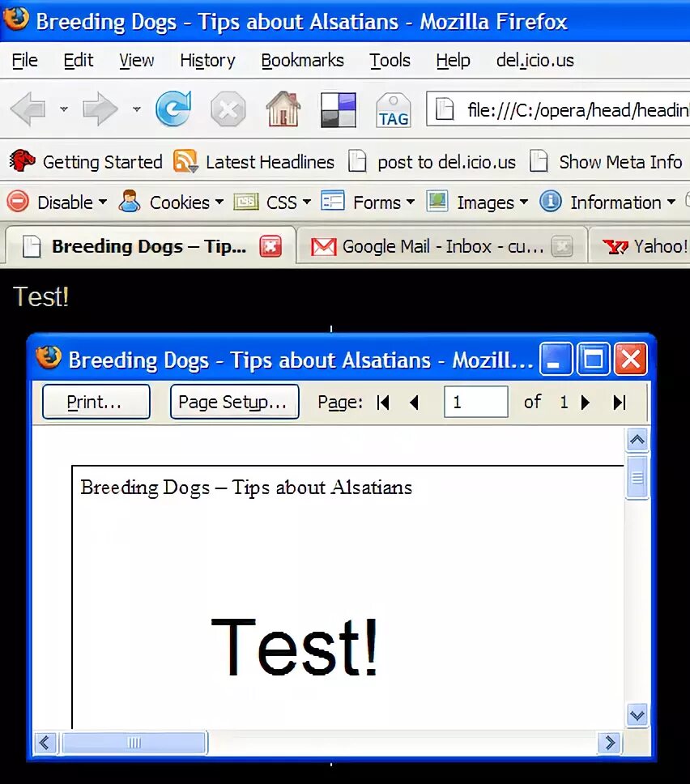Open the Bookmarks menu

303,60
